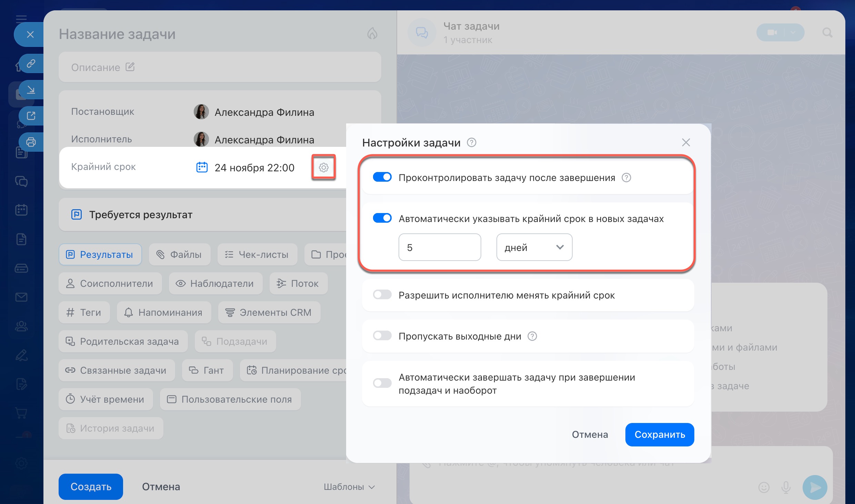The height and width of the screenshot is (504, 855).
Task: Click the chat search magnifier icon
Action: pos(827,33)
